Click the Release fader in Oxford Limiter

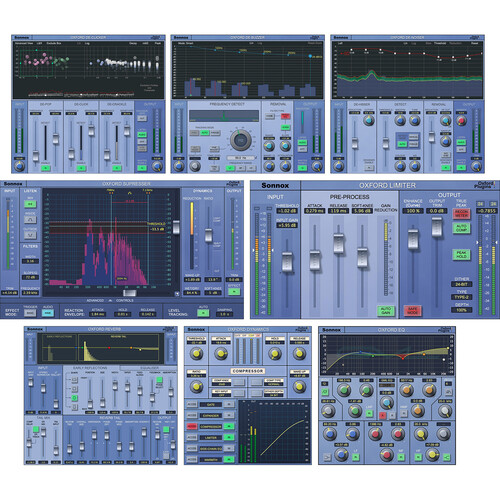tap(338, 244)
